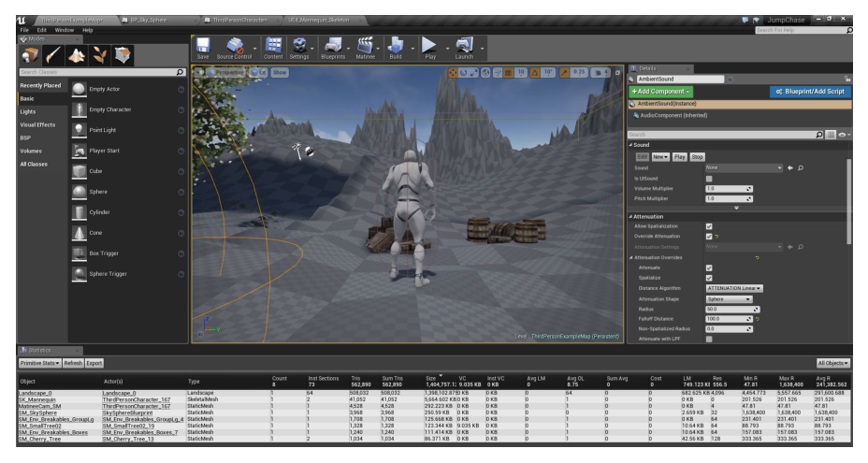
Task: Toggle grid snapping in the viewport toolbar
Action: 508,73
